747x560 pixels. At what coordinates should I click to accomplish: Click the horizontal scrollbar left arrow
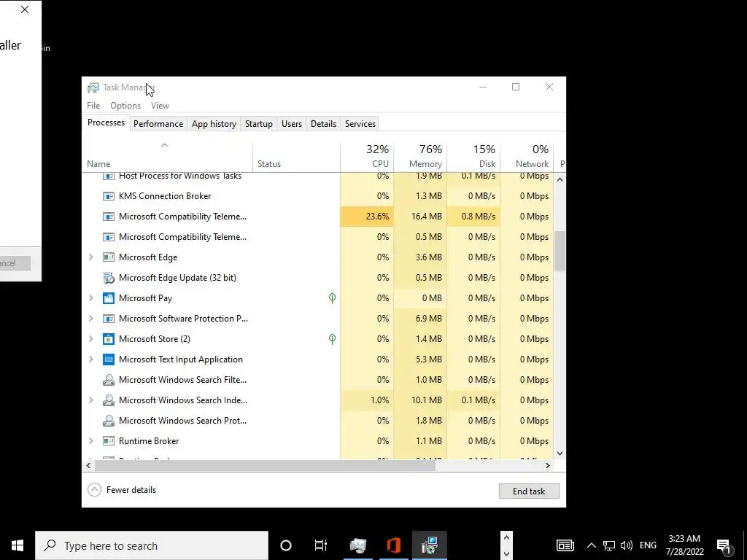coord(88,466)
